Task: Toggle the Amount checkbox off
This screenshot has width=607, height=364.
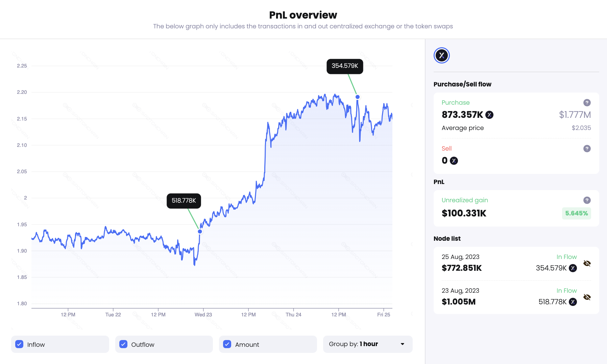Action: coord(227,344)
